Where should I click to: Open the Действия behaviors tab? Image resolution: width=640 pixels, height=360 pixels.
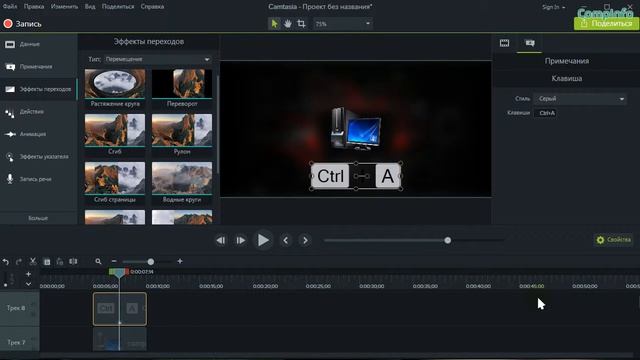point(38,111)
